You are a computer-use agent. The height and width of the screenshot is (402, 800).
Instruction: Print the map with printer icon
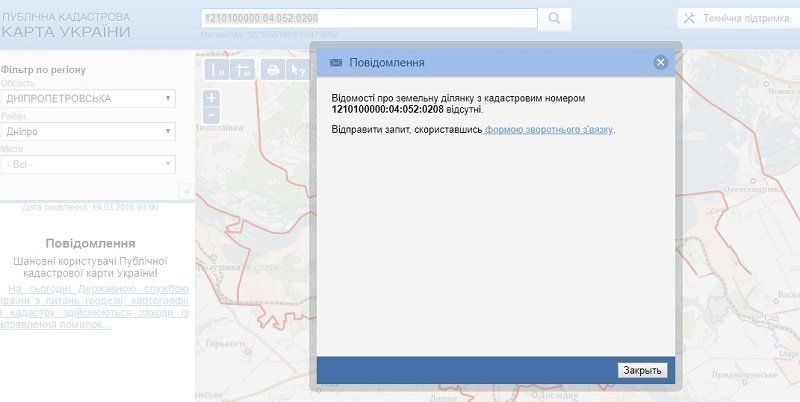tap(273, 69)
